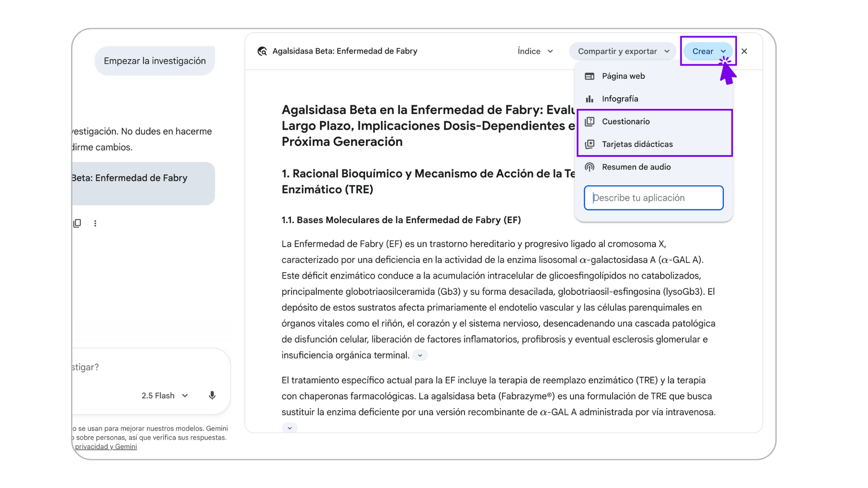Click the Empezar la investigación button
The height and width of the screenshot is (488, 868).
click(x=155, y=61)
